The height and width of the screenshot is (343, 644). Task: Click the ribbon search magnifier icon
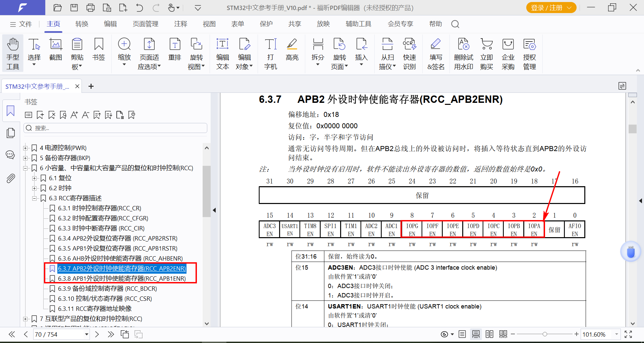click(455, 24)
